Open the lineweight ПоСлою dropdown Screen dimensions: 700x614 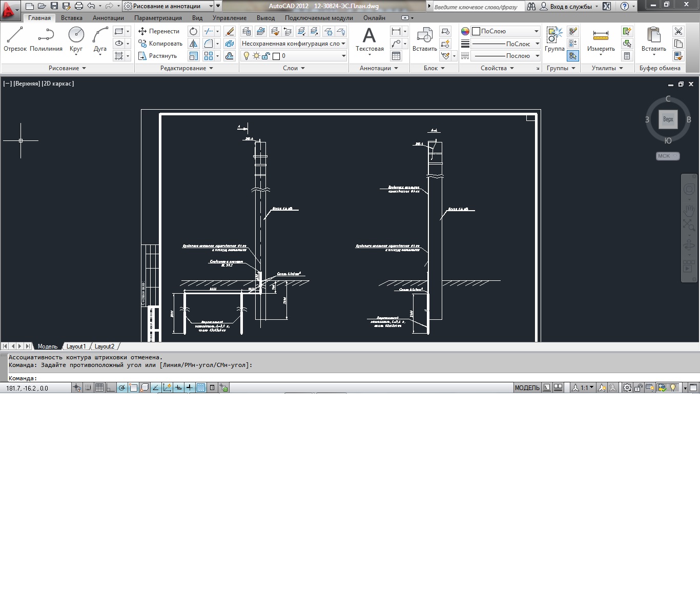505,44
